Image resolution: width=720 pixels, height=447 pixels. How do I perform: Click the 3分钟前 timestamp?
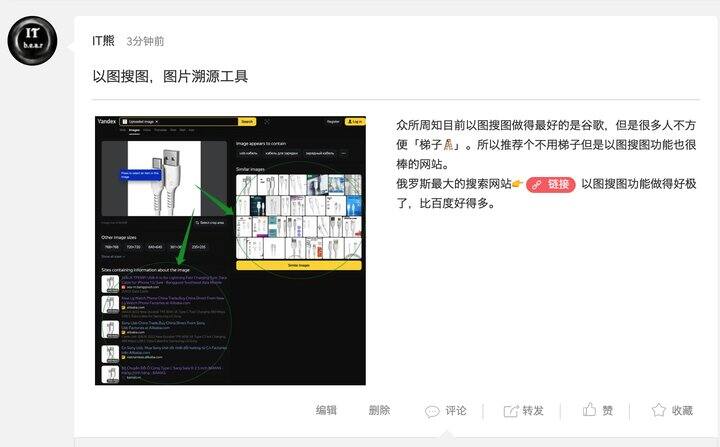pos(145,41)
